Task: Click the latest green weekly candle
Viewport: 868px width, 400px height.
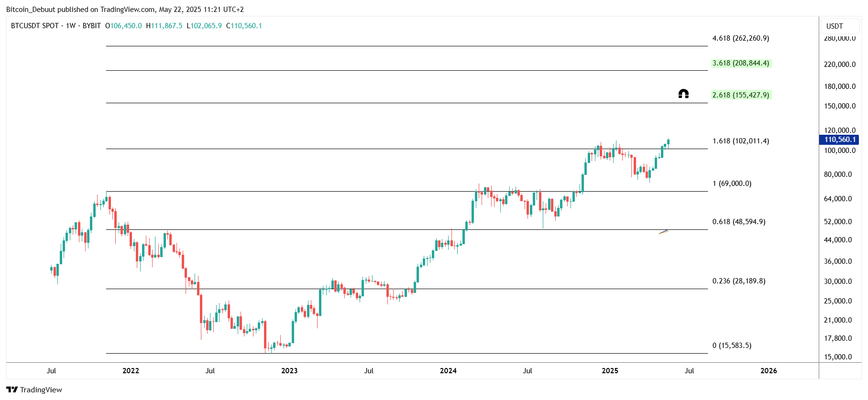Action: tap(668, 141)
